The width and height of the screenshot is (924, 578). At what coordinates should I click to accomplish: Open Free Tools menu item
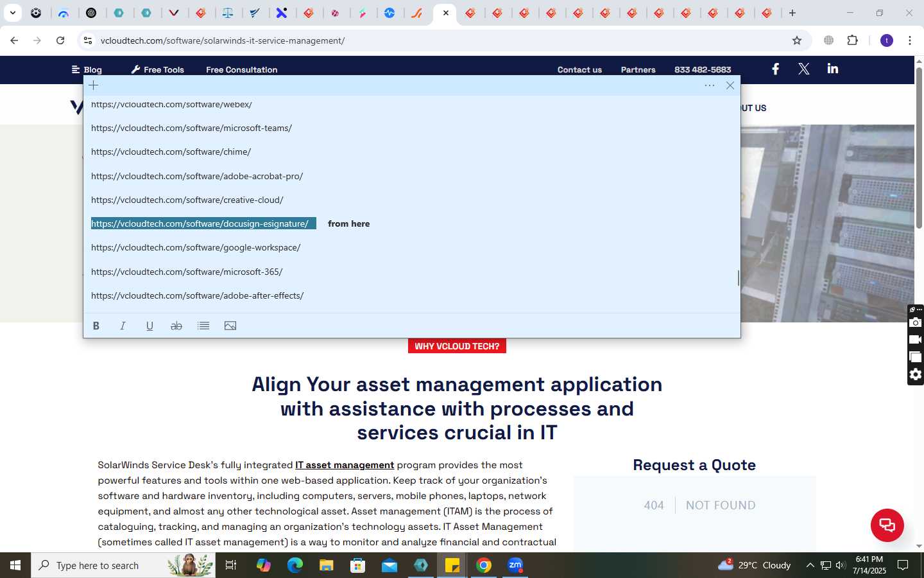coord(158,69)
